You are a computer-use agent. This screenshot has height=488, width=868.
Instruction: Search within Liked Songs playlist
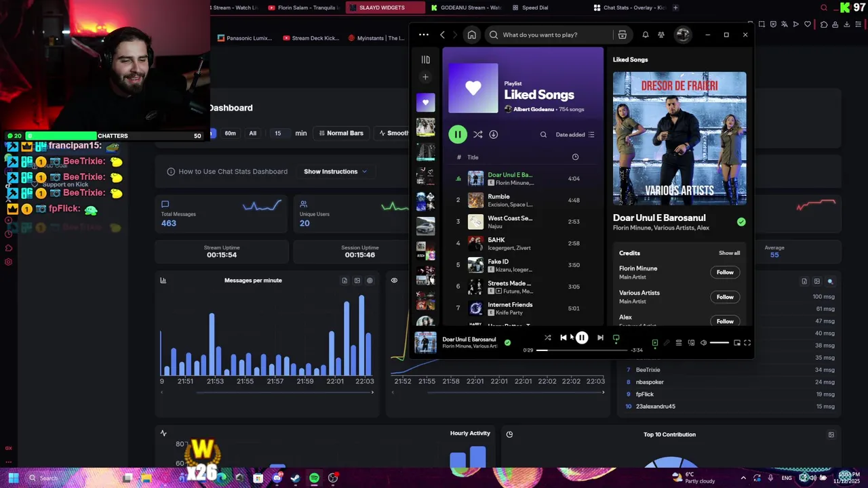[543, 134]
